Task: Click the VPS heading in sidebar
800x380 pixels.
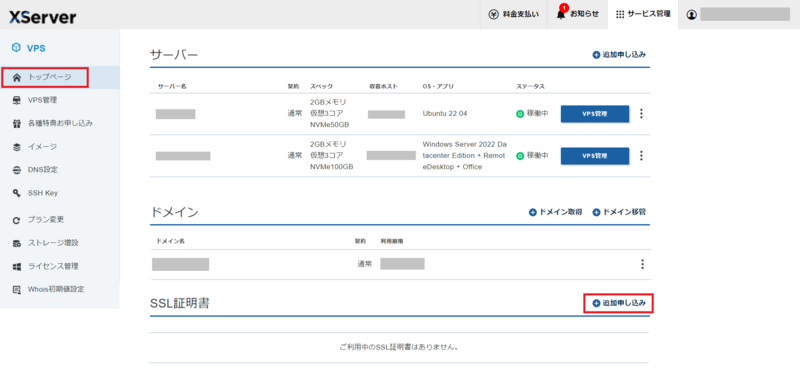Action: (x=36, y=48)
